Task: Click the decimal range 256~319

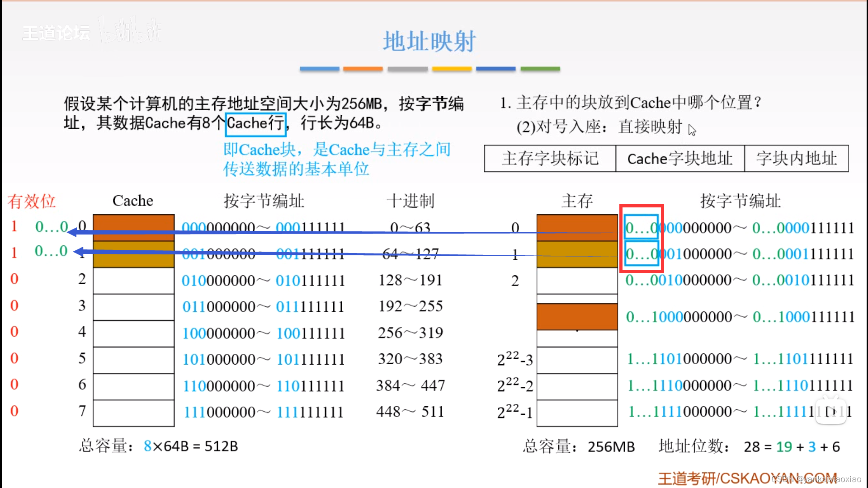Action: pos(410,333)
